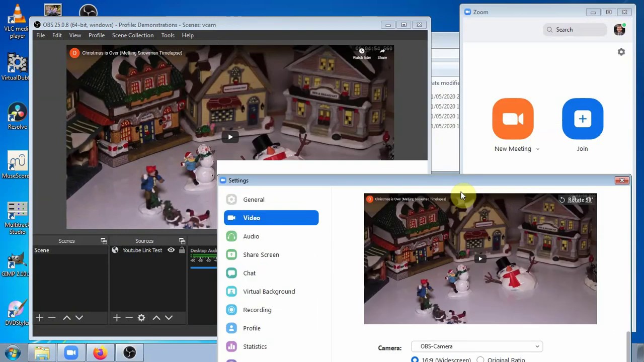This screenshot has height=362, width=644.
Task: Click the Desktop Audio volume slider
Action: [203, 267]
